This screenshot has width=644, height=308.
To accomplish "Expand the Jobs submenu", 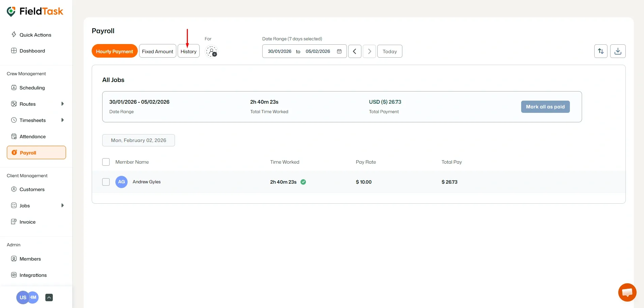I will tap(63, 205).
